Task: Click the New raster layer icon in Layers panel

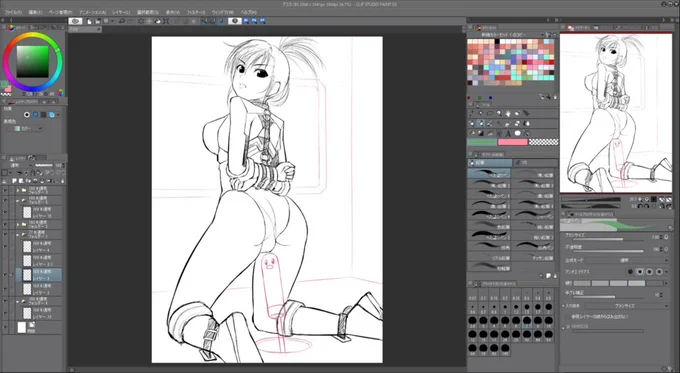Action: (x=14, y=180)
